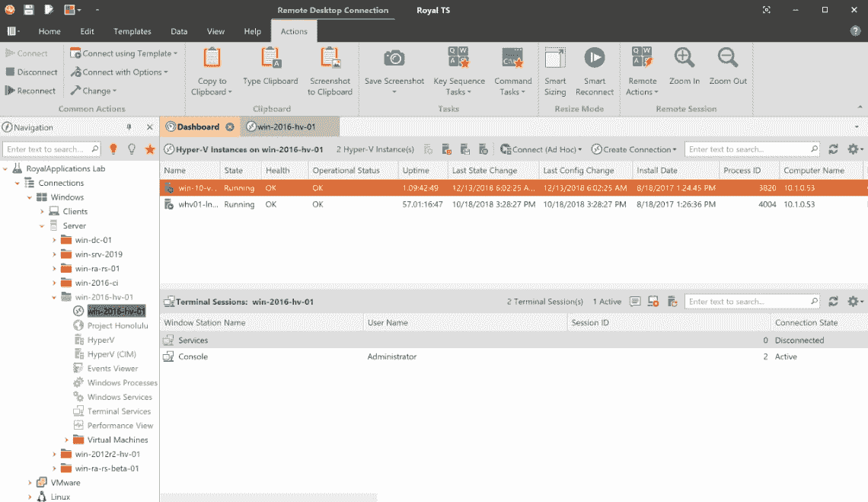This screenshot has width=868, height=502.
Task: Click the Disconnect button
Action: (x=32, y=72)
